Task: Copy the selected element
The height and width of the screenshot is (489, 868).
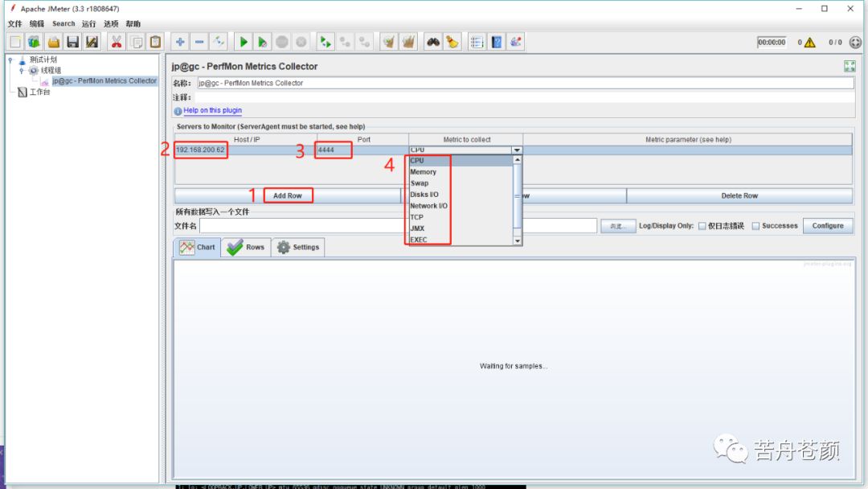Action: (136, 42)
